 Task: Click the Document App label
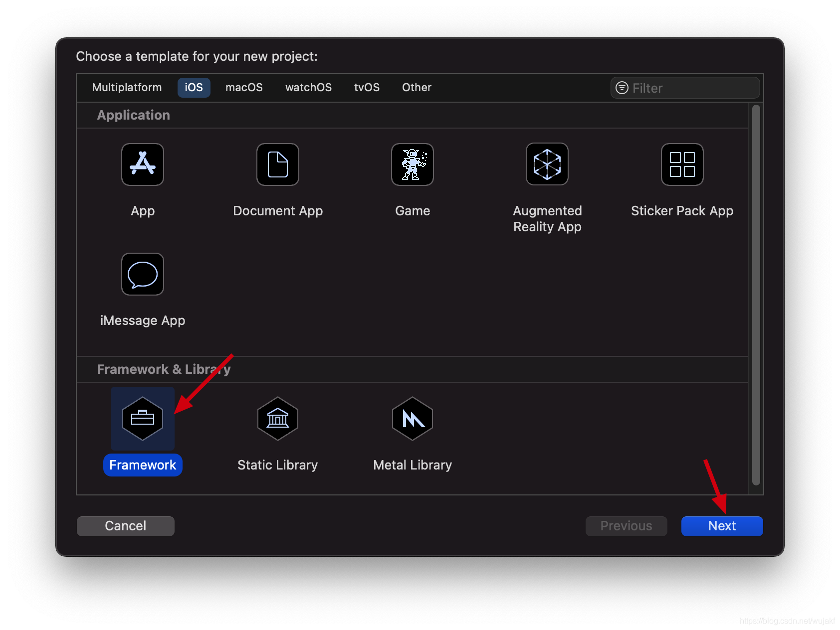coord(278,211)
